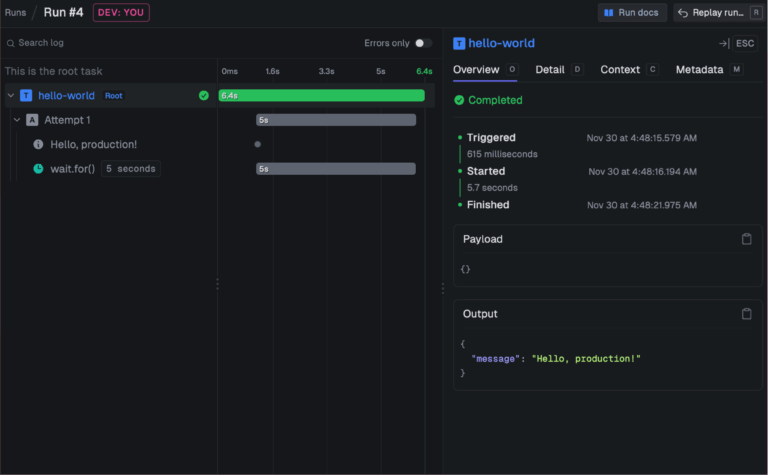Click the task icon in details panel header
Viewport: 768px width, 475px height.
pos(459,44)
